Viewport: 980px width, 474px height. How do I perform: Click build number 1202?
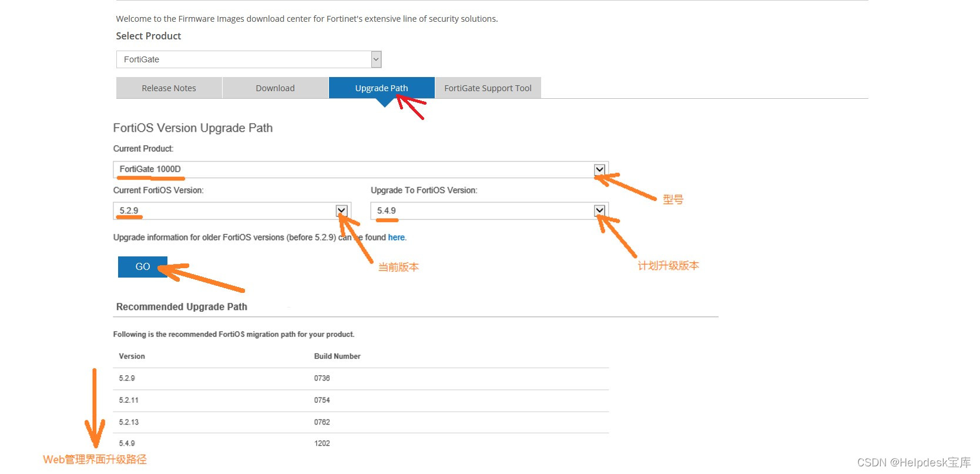(322, 443)
